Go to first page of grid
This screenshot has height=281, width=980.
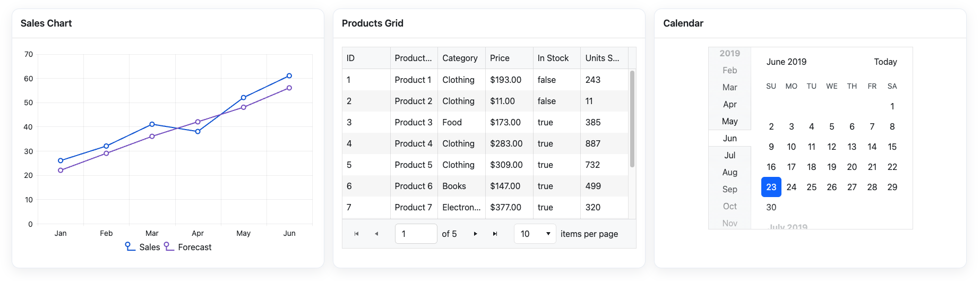(357, 234)
